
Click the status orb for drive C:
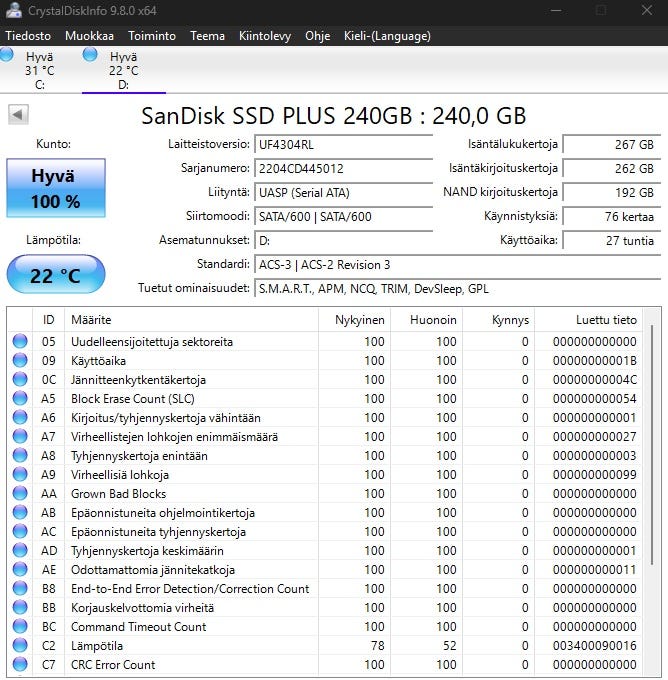point(7,55)
